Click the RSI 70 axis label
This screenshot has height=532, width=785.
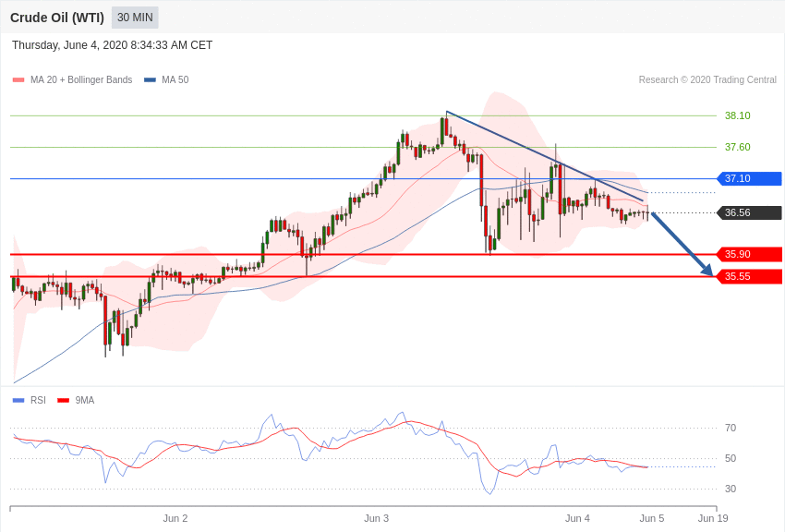click(731, 428)
